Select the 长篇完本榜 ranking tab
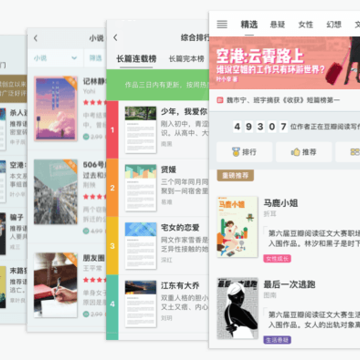360x360 pixels. 186,59
